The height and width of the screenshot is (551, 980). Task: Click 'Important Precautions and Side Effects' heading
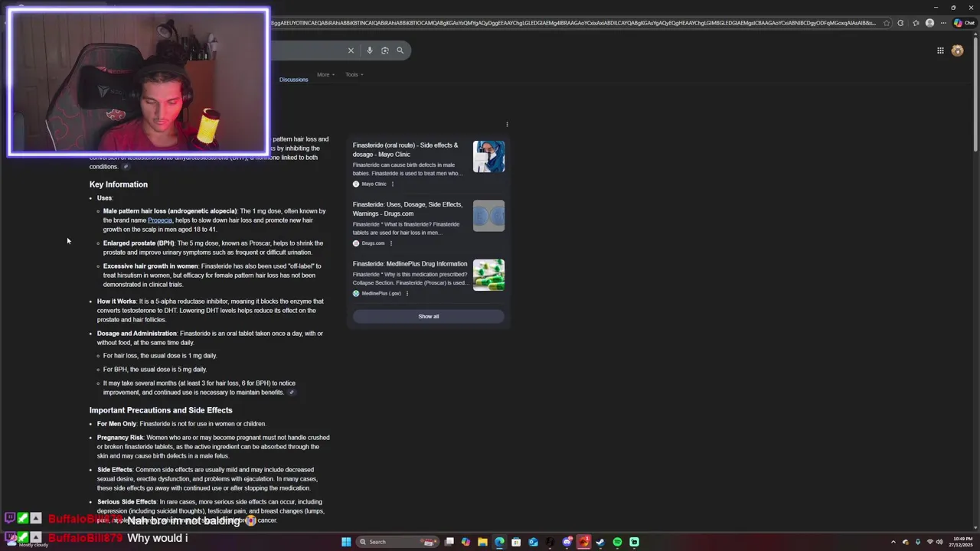(161, 410)
